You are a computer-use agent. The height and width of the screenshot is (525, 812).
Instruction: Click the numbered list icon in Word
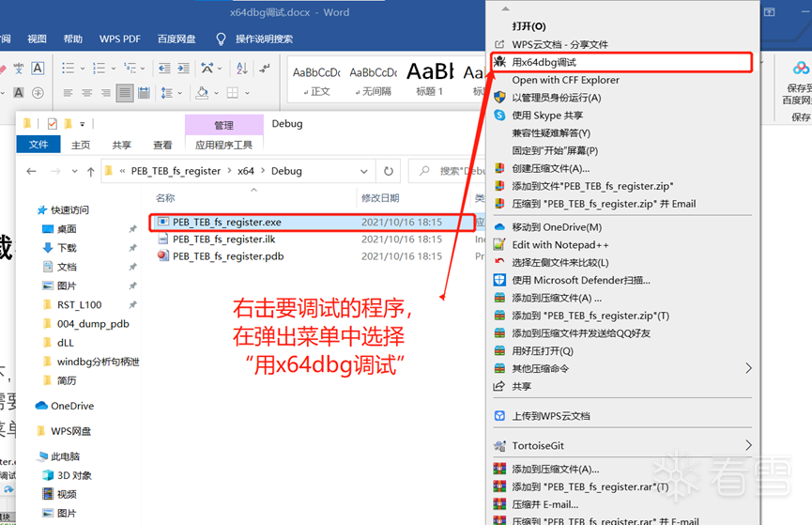(99, 68)
